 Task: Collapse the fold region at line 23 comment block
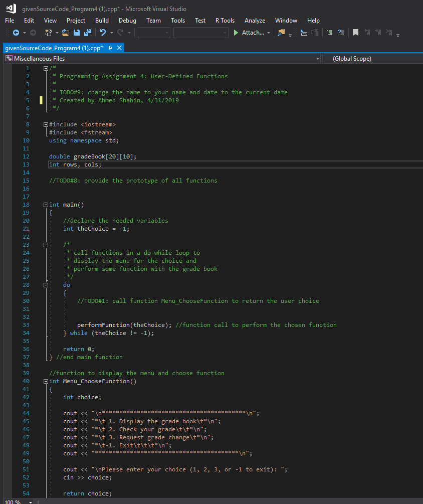pyautogui.click(x=45, y=244)
